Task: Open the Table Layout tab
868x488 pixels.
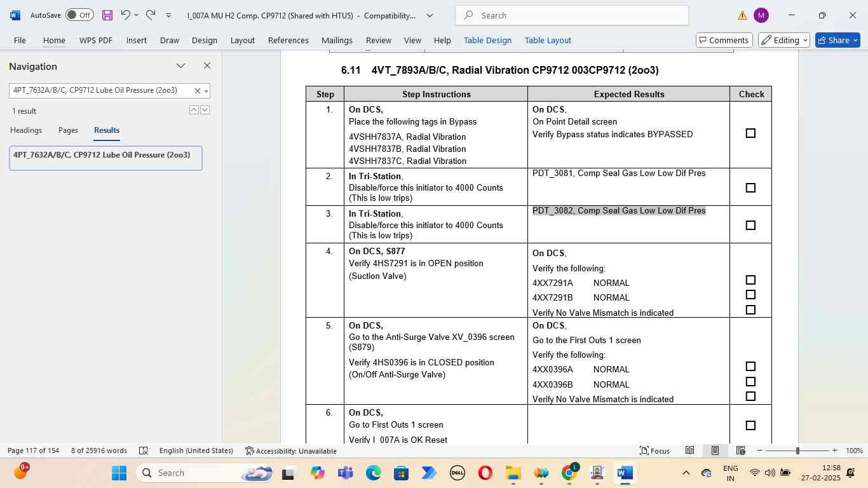Action: tap(548, 40)
